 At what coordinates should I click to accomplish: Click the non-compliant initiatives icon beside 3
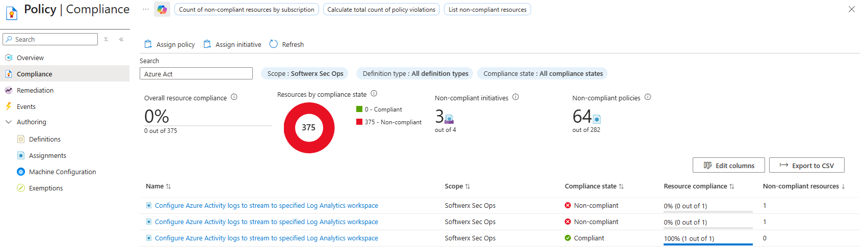tap(449, 119)
